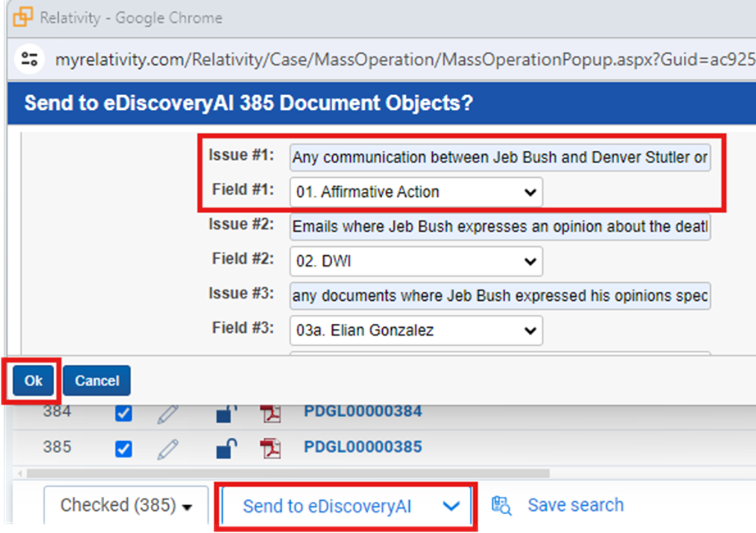
Task: Click the Save search icon
Action: 502,505
